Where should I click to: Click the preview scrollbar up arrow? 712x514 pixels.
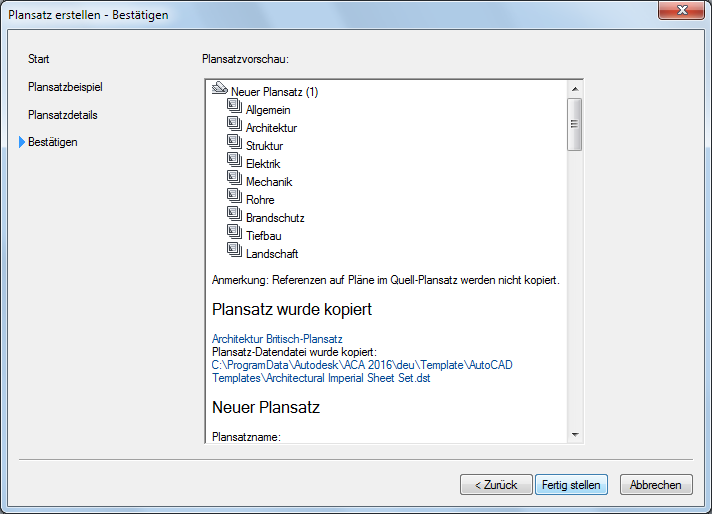pos(575,89)
